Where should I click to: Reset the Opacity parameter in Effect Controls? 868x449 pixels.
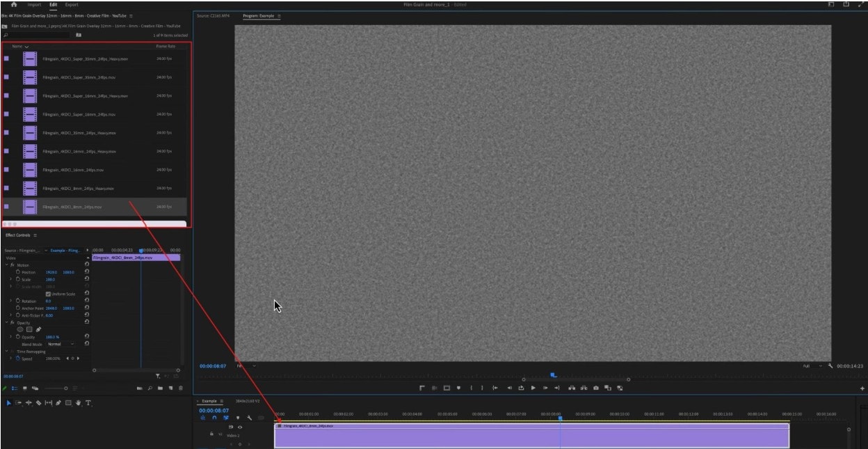(87, 337)
